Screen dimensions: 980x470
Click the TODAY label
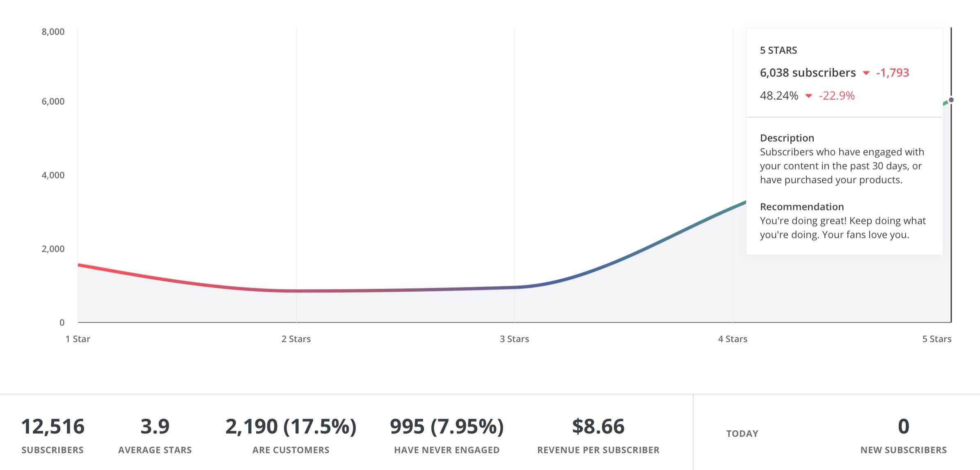tap(742, 433)
